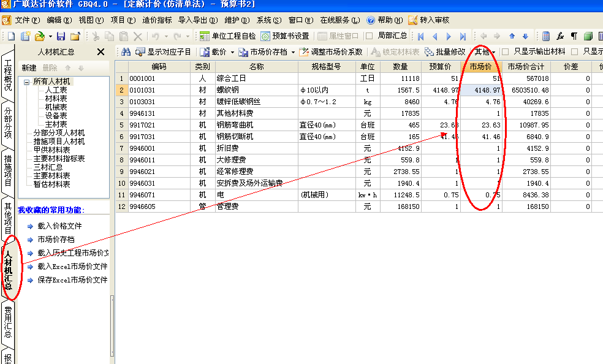Click the fx formula icon

tap(560, 36)
